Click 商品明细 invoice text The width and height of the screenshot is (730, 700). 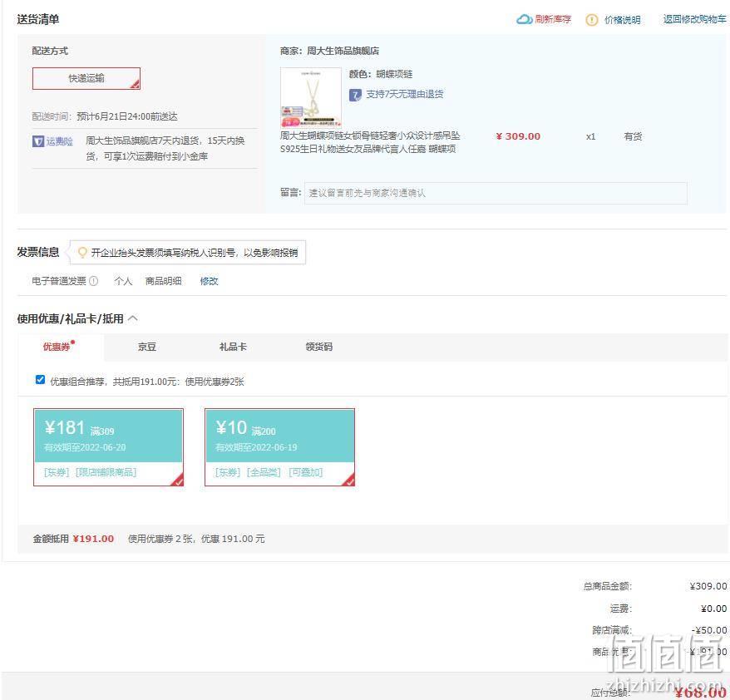pyautogui.click(x=163, y=281)
